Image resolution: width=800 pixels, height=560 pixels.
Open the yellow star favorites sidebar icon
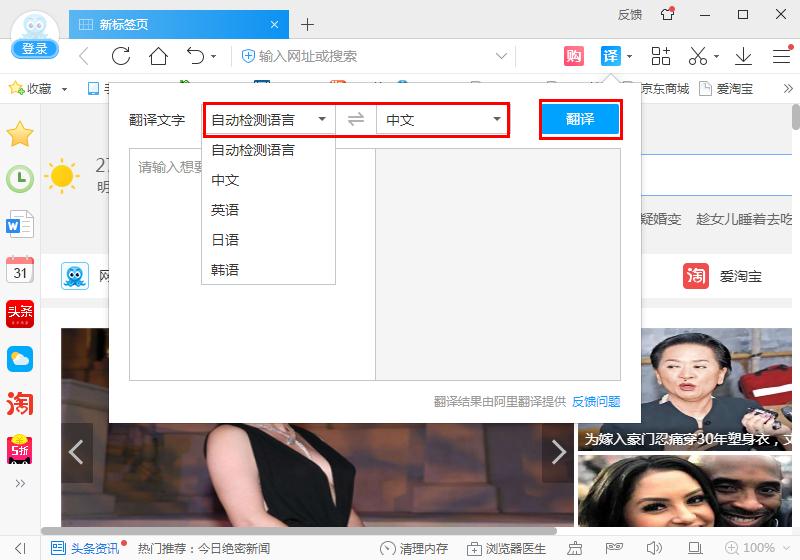click(20, 133)
